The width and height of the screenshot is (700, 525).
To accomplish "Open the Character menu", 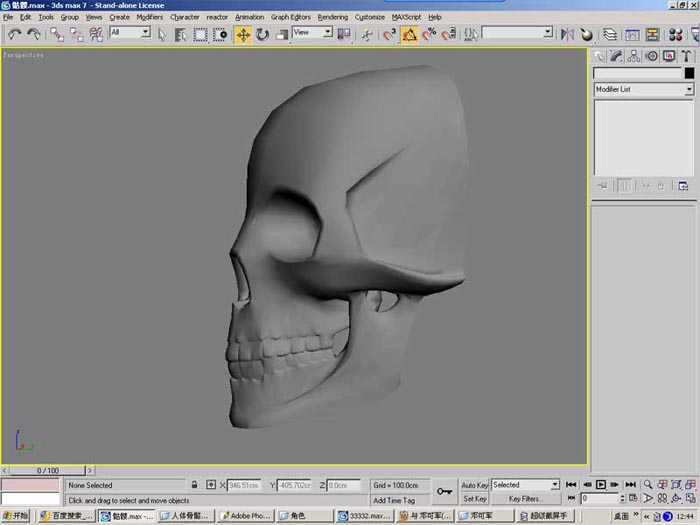I will click(x=184, y=17).
